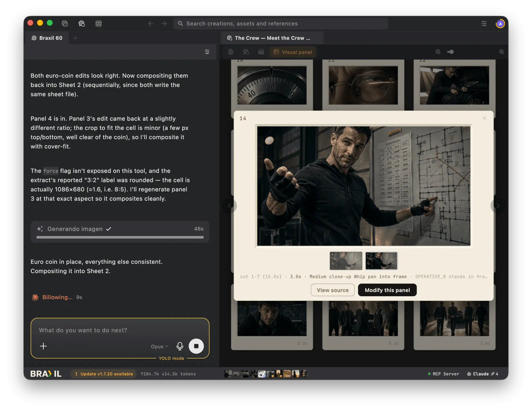Go forward with the right arrow

pyautogui.click(x=164, y=24)
